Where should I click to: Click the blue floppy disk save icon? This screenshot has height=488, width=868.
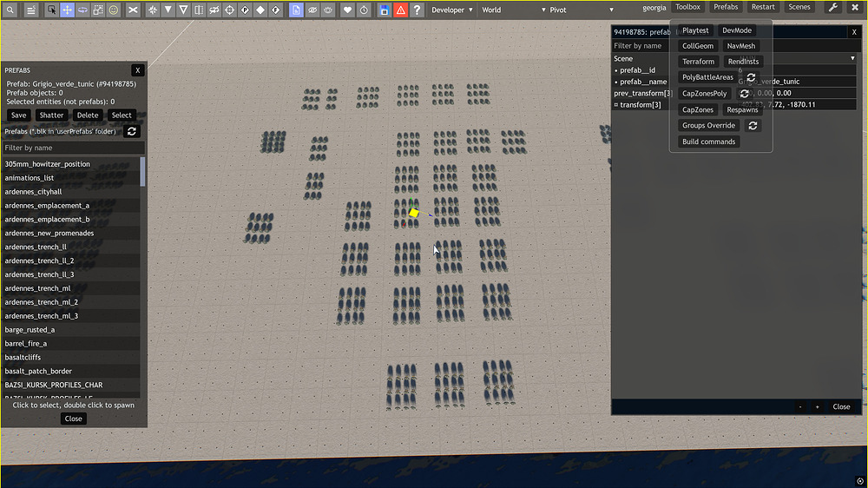[x=385, y=10]
